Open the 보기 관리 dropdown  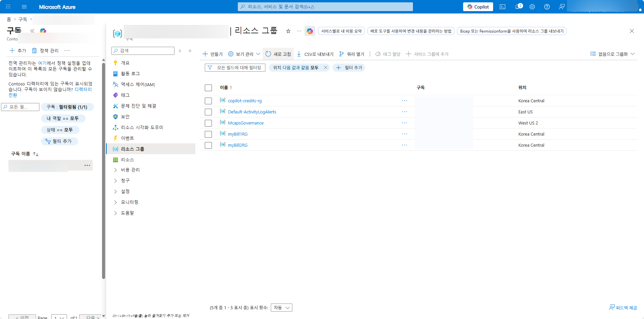tap(244, 54)
